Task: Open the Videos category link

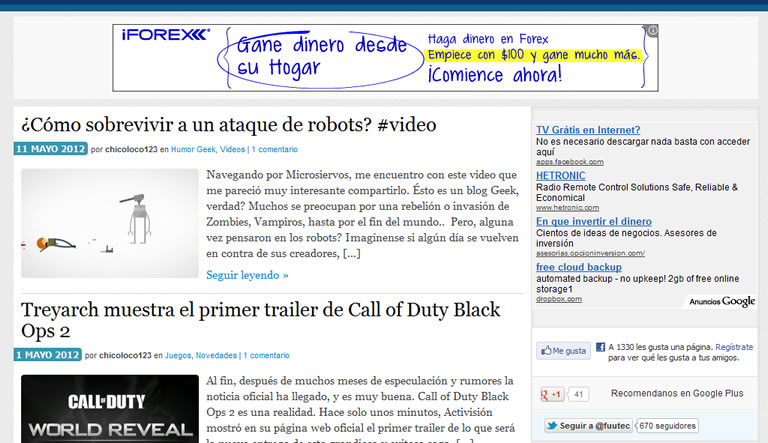Action: 232,149
